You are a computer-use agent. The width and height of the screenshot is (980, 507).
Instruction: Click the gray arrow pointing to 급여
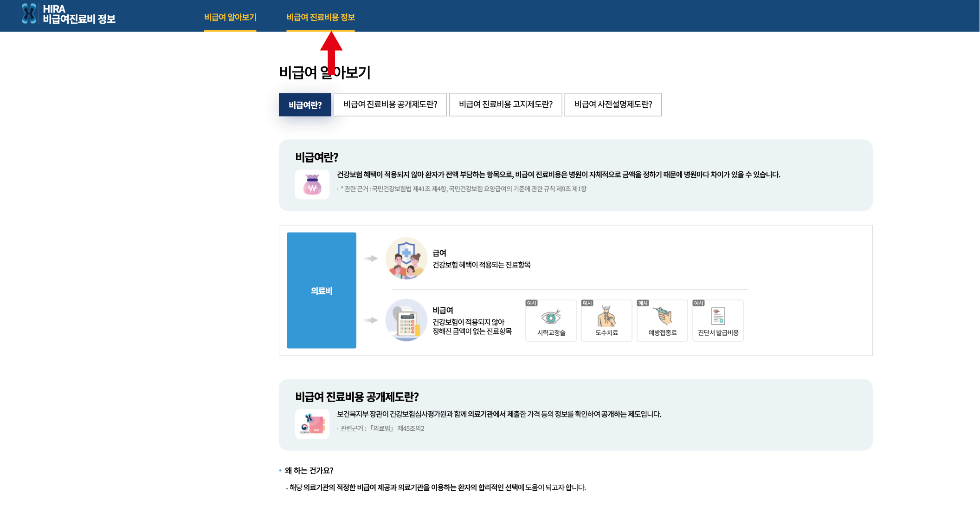click(x=371, y=259)
